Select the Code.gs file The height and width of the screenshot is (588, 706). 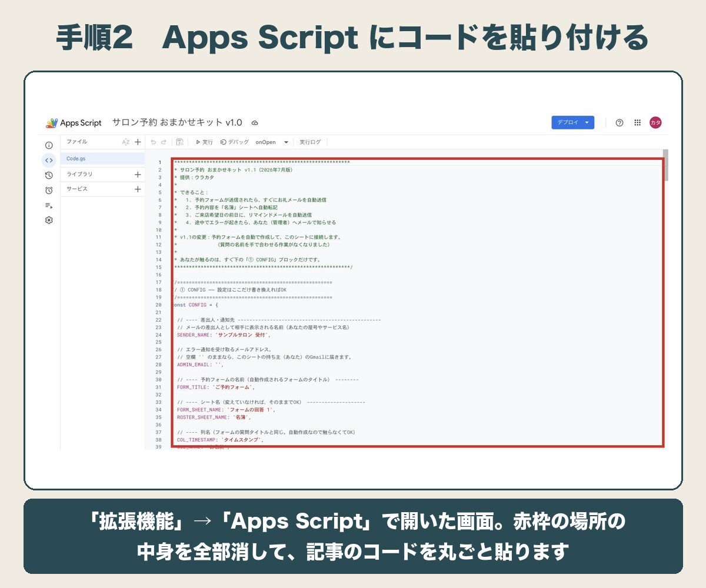pyautogui.click(x=103, y=159)
